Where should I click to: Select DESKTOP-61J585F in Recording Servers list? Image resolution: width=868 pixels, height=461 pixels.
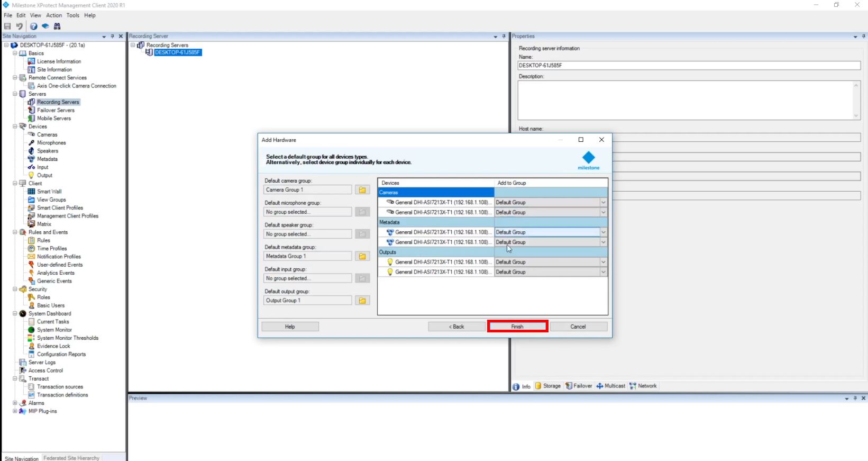pyautogui.click(x=178, y=52)
